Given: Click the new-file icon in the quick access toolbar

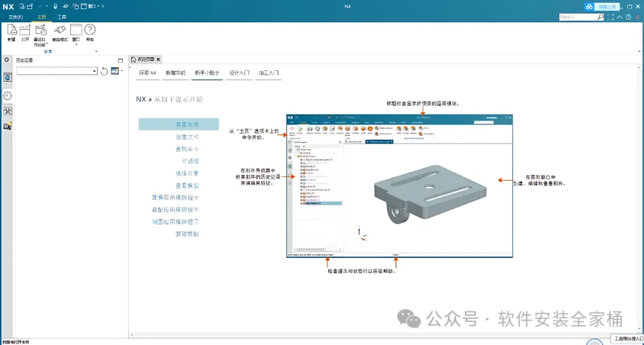Looking at the screenshot, I should 22,6.
